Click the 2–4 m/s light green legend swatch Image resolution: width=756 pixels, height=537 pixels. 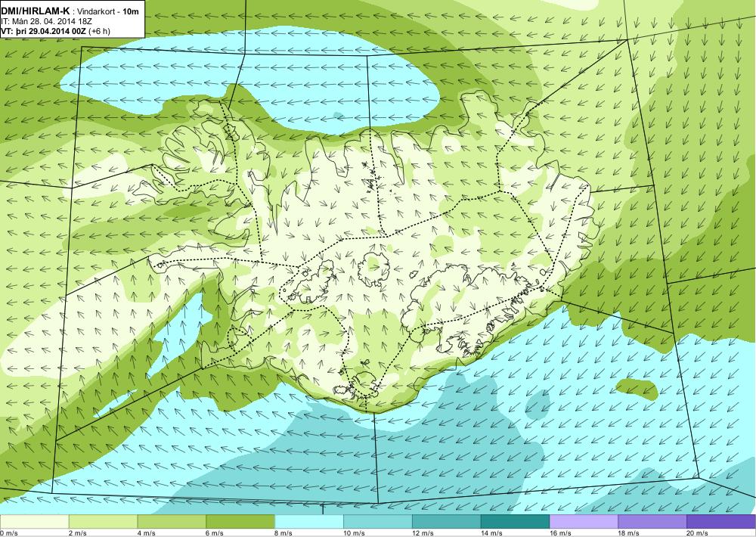click(x=103, y=522)
